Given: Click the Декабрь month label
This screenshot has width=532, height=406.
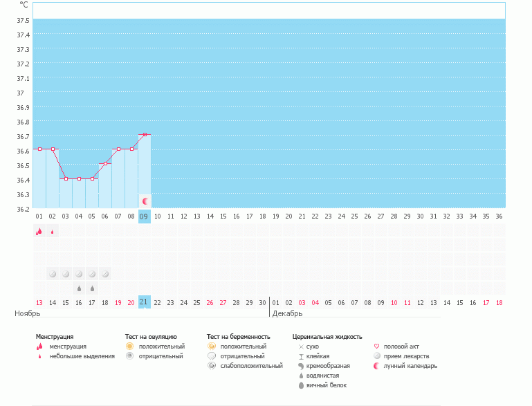Looking at the screenshot, I should 287,313.
